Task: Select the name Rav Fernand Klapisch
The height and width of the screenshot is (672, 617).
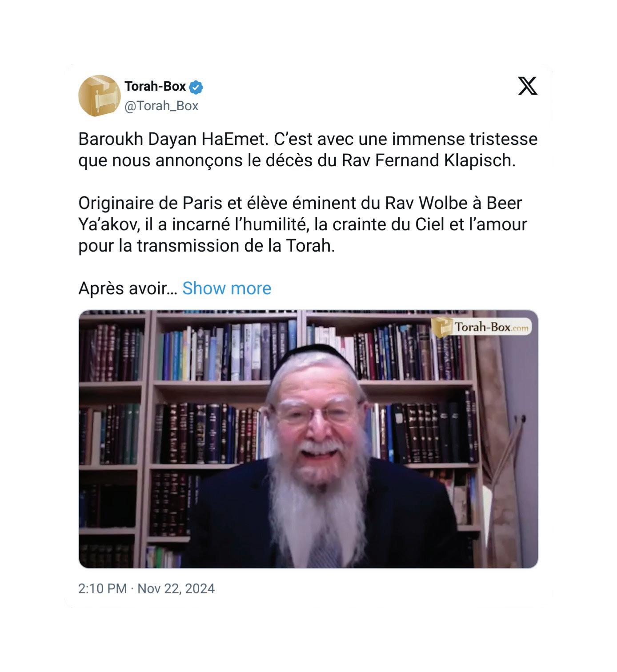Action: (x=429, y=160)
